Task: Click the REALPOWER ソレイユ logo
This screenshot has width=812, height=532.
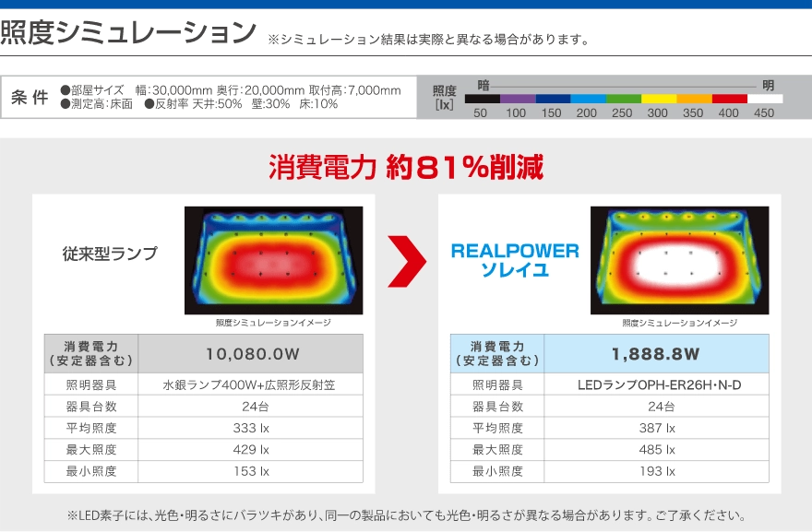Action: pyautogui.click(x=515, y=260)
